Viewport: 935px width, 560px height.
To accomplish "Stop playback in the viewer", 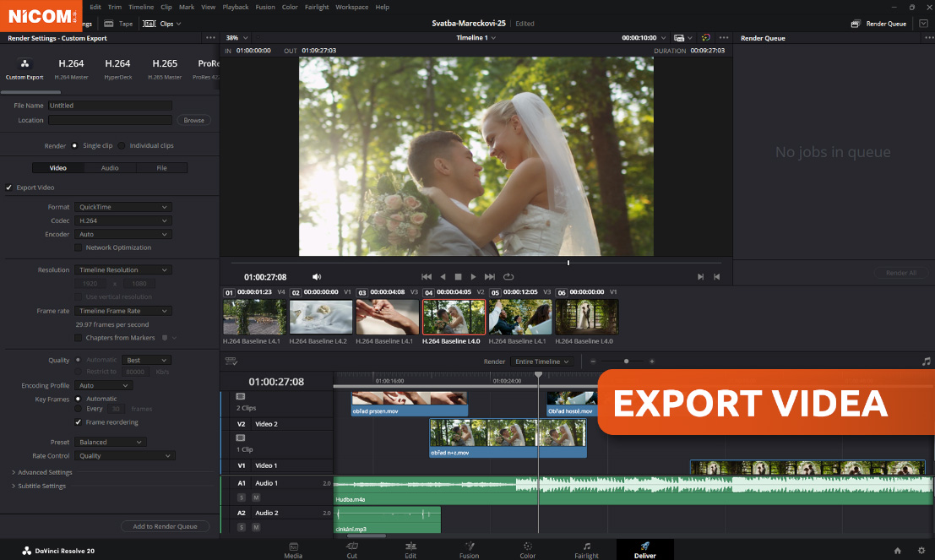I will coord(458,277).
